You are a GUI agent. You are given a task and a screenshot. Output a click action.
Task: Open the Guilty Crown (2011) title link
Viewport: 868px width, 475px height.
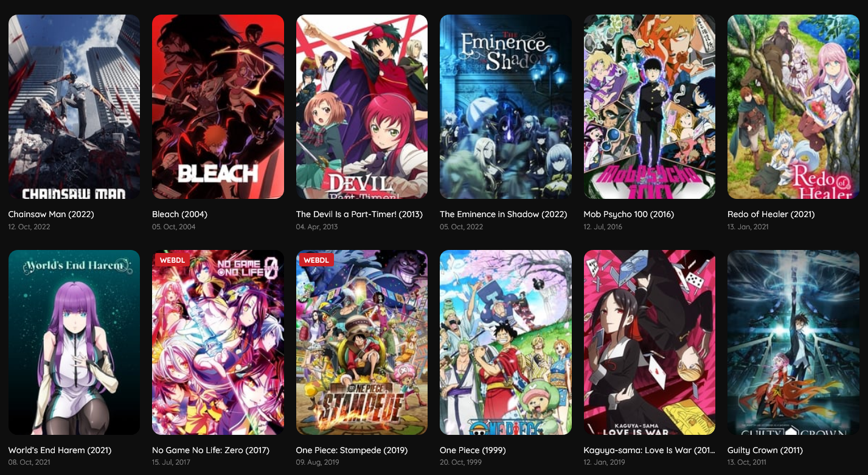[765, 450]
